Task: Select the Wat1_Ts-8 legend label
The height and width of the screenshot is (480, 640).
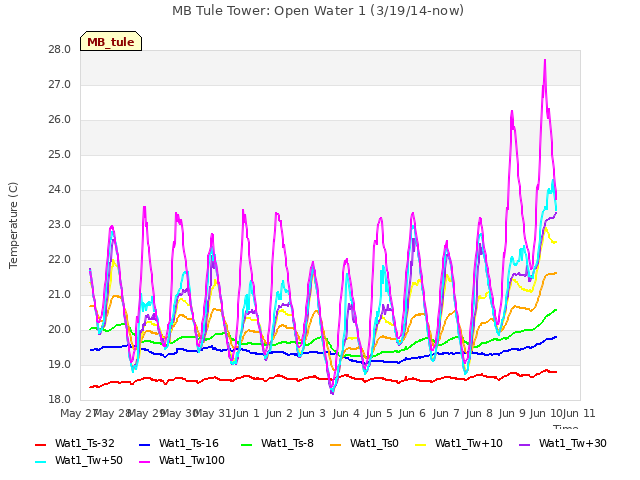Action: [x=287, y=444]
